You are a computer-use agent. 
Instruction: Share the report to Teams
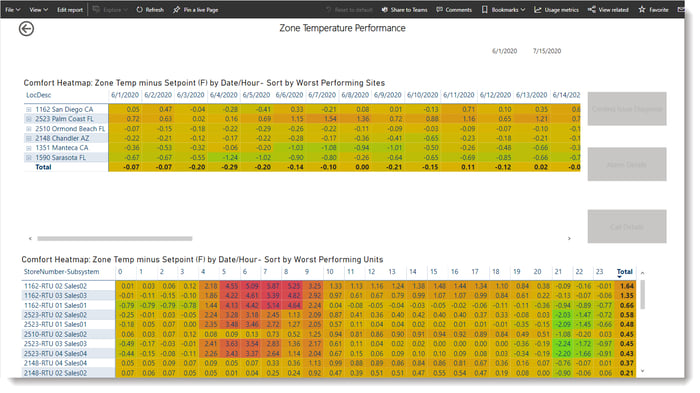pyautogui.click(x=404, y=9)
